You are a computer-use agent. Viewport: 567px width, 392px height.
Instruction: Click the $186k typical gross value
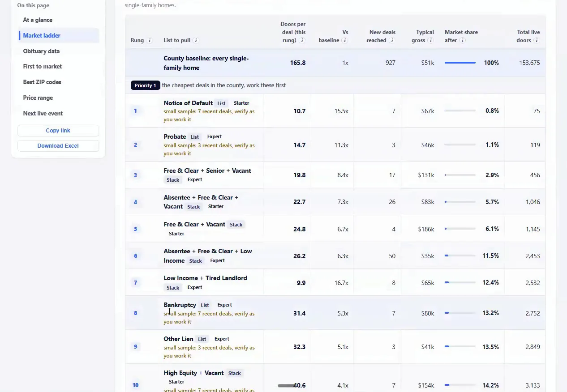pos(426,229)
